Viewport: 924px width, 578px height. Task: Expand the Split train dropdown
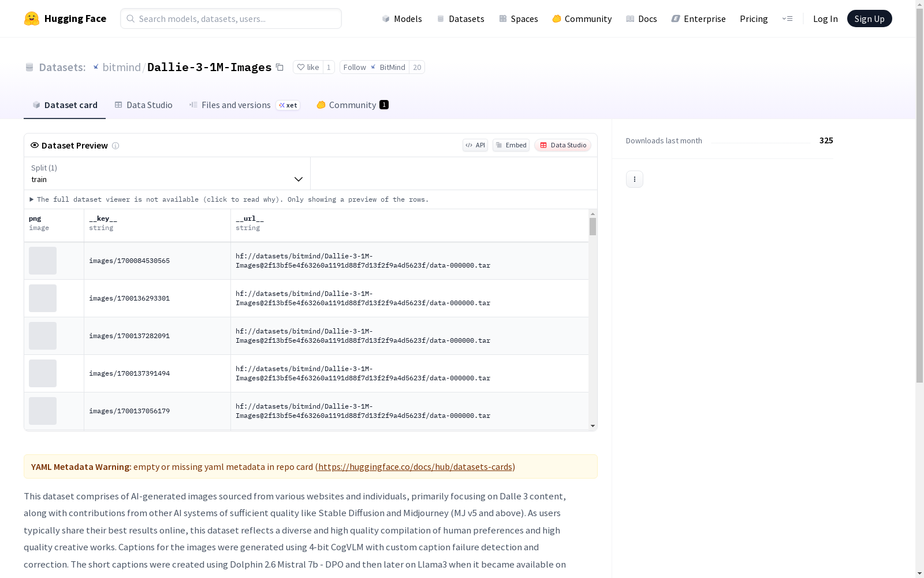pos(167,173)
